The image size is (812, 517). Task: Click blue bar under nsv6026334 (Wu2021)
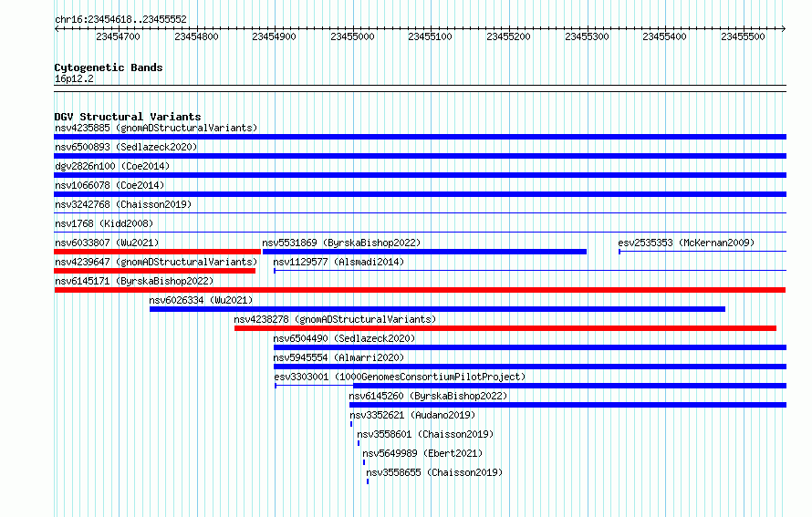[438, 309]
